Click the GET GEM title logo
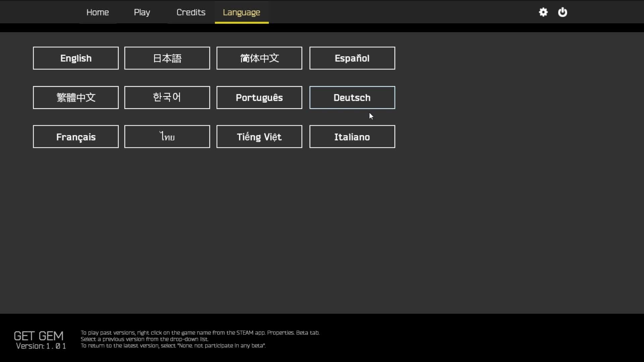 tap(39, 336)
